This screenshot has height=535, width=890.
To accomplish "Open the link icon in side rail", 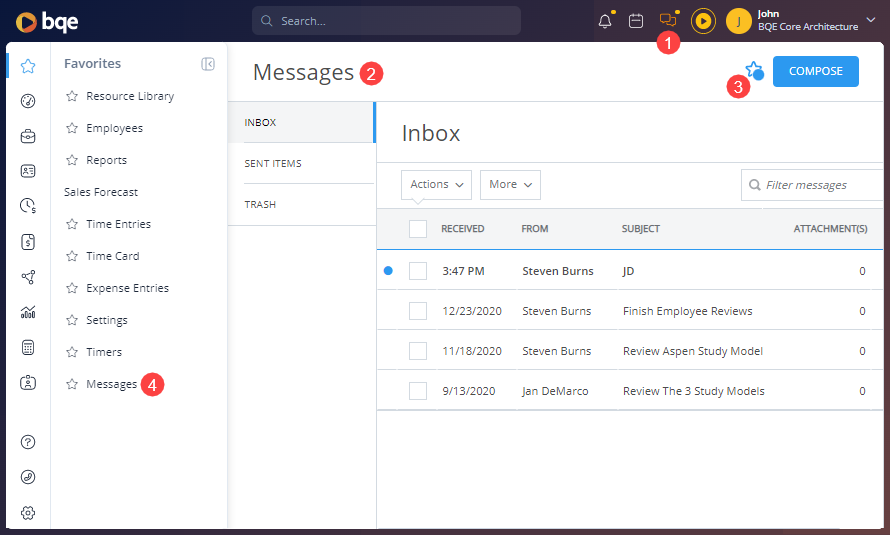I will 28,477.
